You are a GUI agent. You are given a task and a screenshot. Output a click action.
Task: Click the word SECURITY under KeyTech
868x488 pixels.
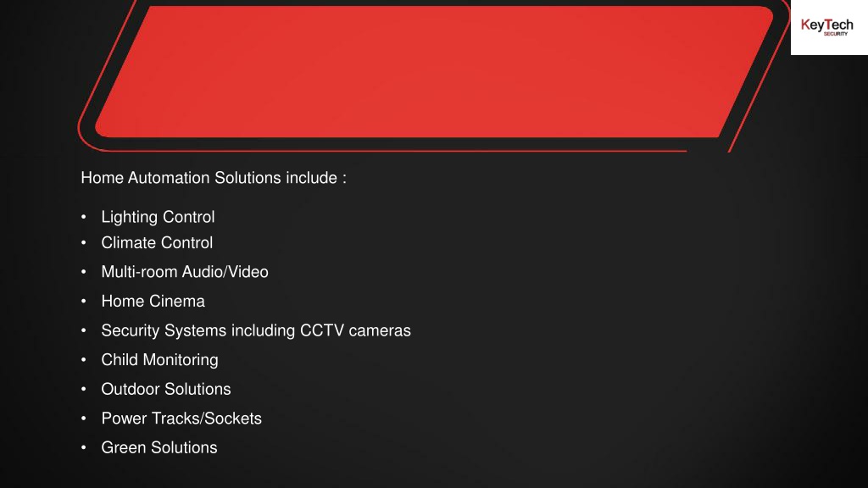tap(835, 34)
